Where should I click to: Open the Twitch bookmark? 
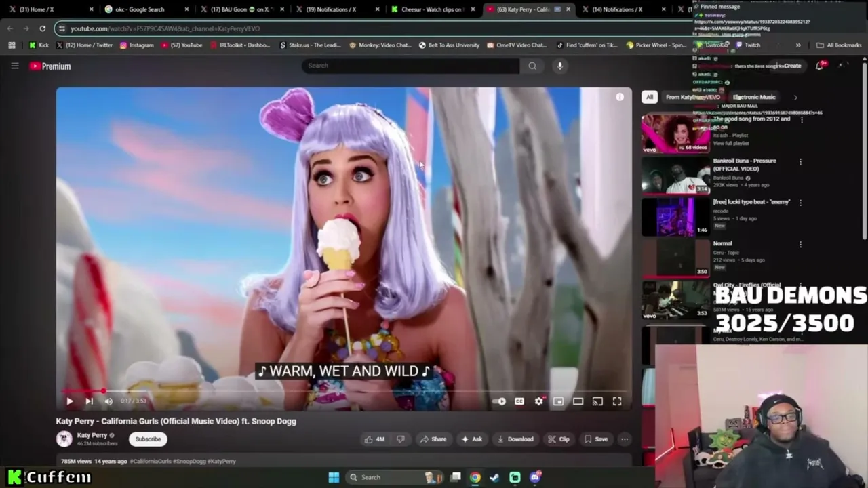[748, 45]
